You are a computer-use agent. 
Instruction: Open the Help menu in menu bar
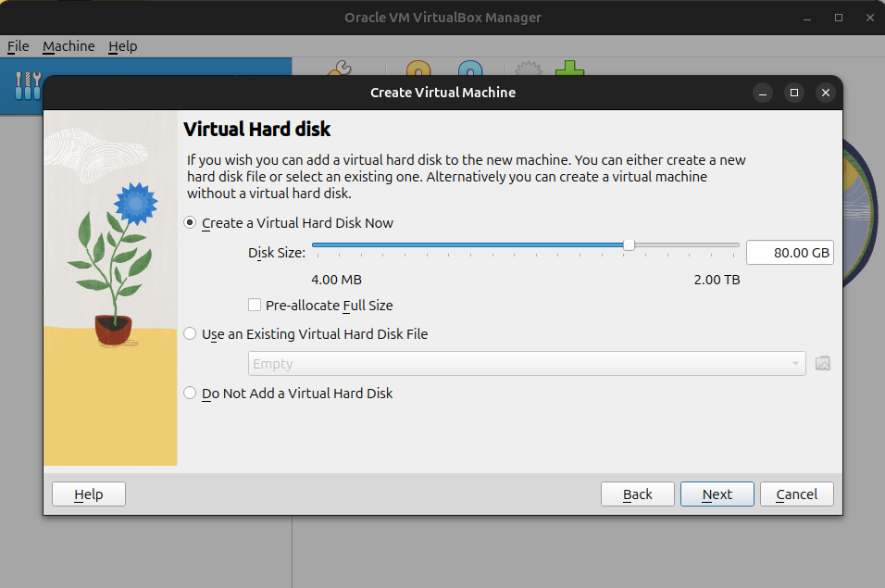(x=123, y=46)
